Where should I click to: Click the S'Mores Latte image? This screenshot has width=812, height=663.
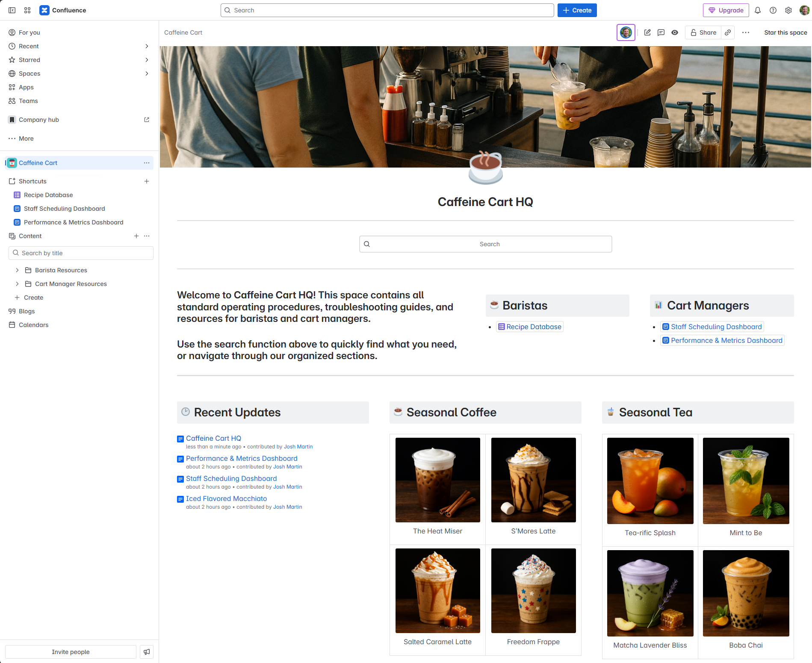[x=533, y=480]
